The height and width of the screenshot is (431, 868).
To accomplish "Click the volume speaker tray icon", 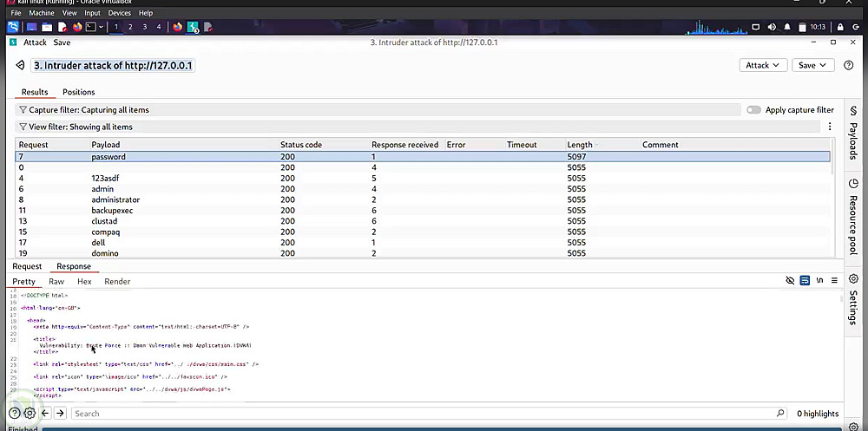I will 772,27.
